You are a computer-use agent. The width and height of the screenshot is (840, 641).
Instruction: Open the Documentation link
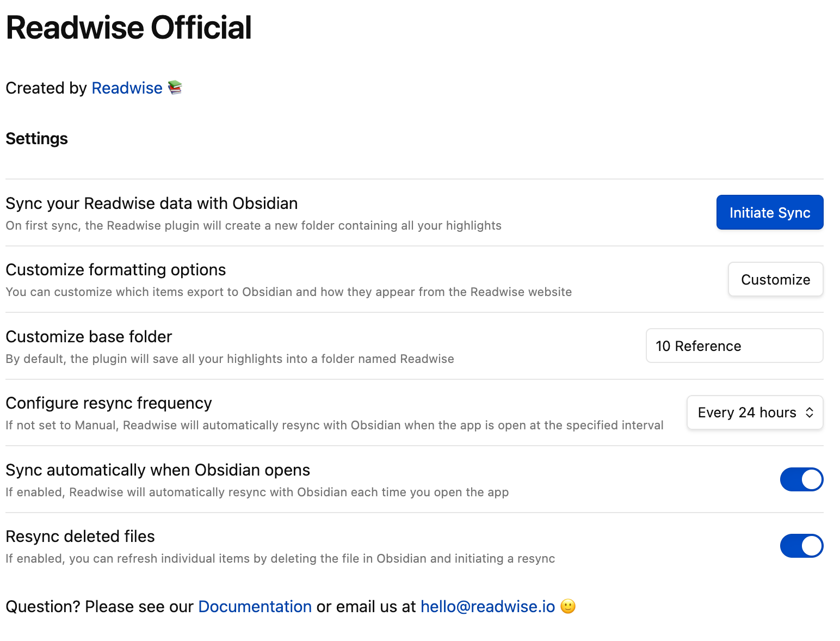pos(255,607)
